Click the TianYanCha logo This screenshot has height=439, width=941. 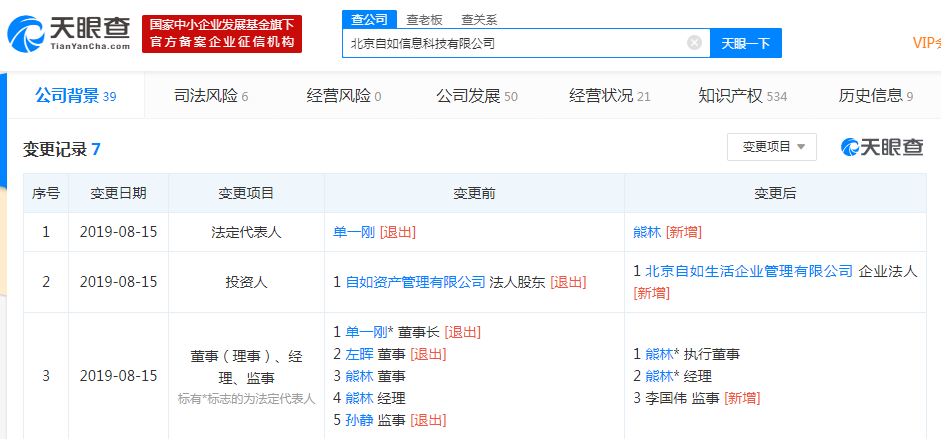(x=69, y=34)
